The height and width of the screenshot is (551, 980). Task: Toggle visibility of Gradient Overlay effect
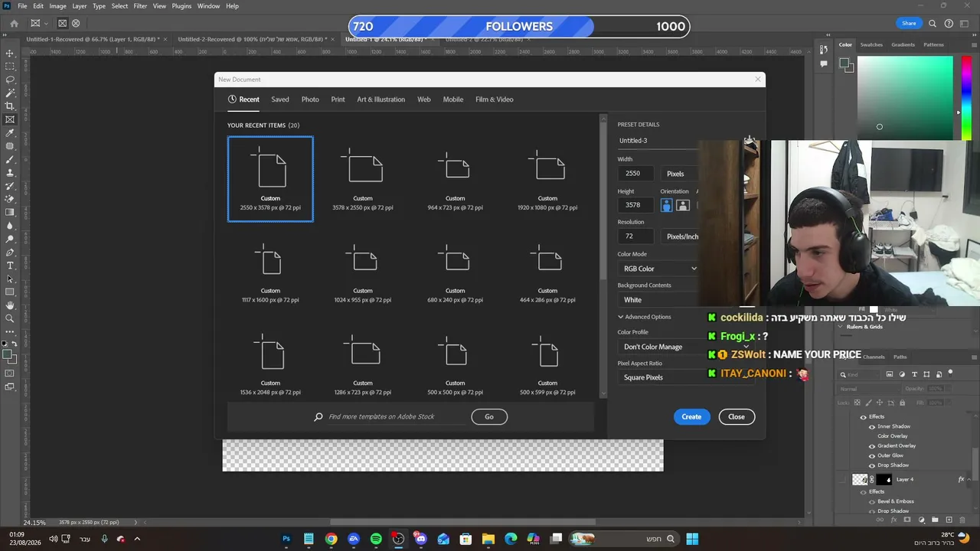tap(871, 446)
